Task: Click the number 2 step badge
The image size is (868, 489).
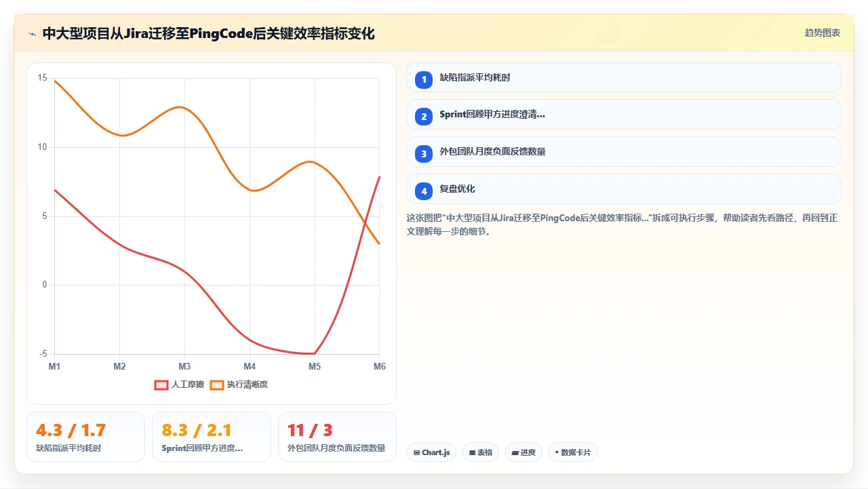Action: point(424,117)
